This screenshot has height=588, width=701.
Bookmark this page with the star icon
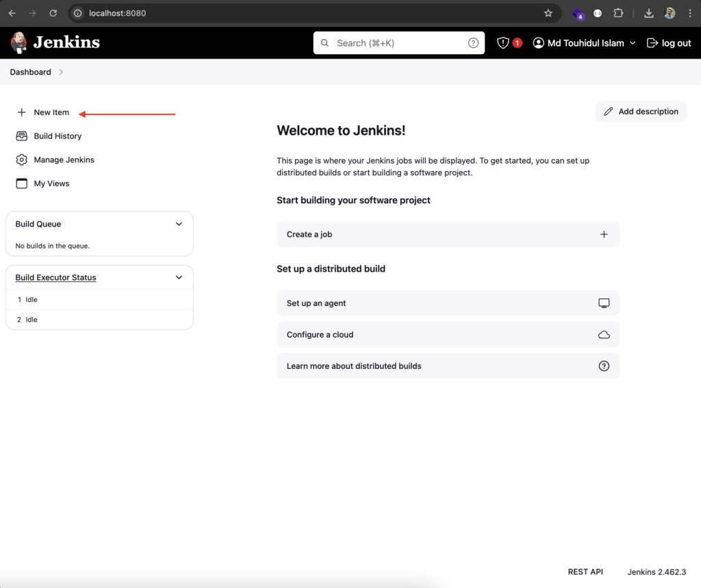click(548, 14)
